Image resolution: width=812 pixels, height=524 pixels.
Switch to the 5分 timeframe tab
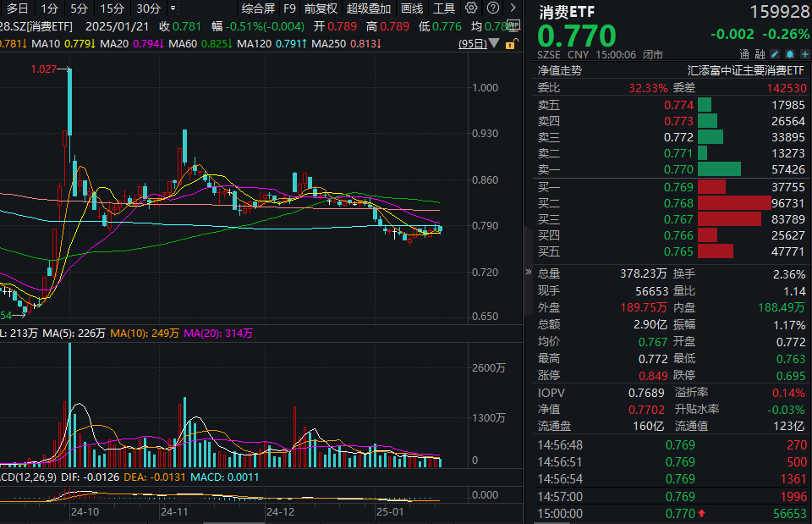77,8
